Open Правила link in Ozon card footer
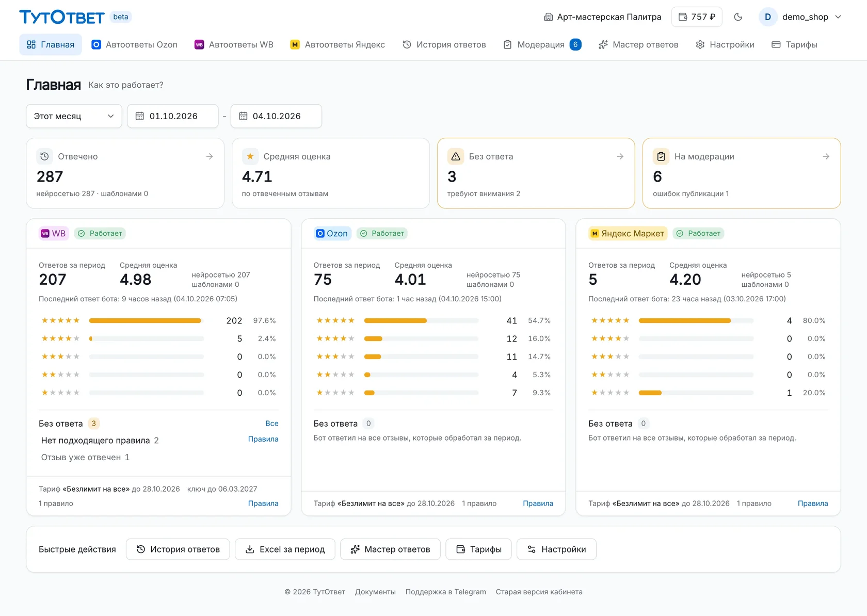 click(x=538, y=504)
